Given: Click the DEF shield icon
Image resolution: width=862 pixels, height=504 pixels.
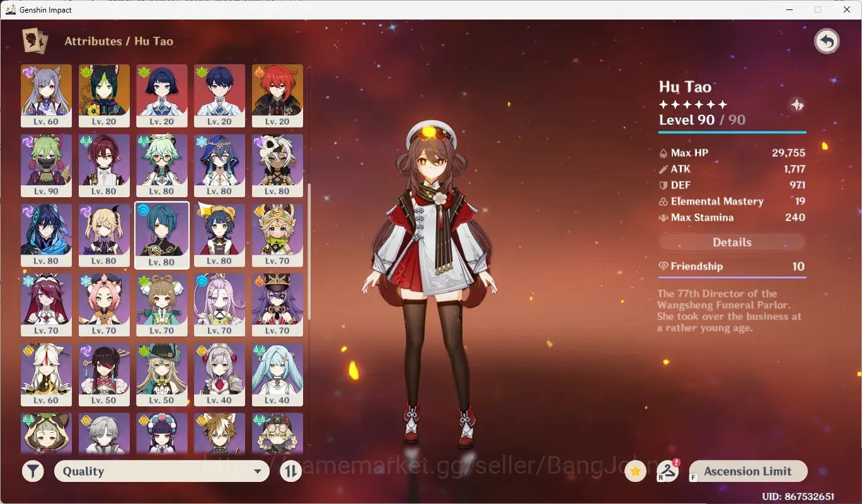Looking at the screenshot, I should click(663, 185).
